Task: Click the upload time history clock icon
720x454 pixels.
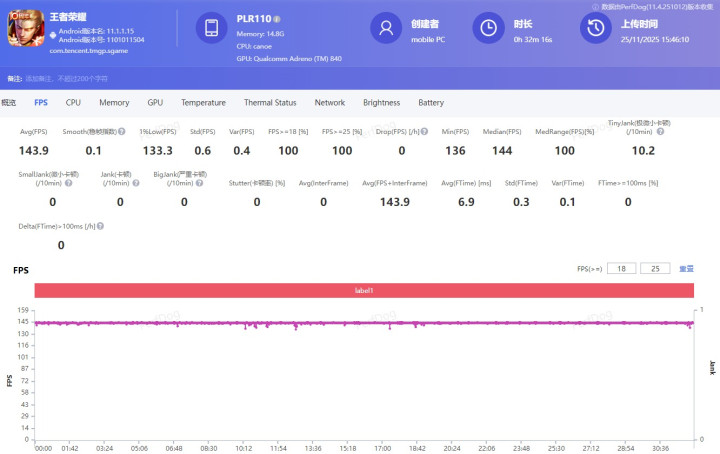Action: click(x=594, y=28)
